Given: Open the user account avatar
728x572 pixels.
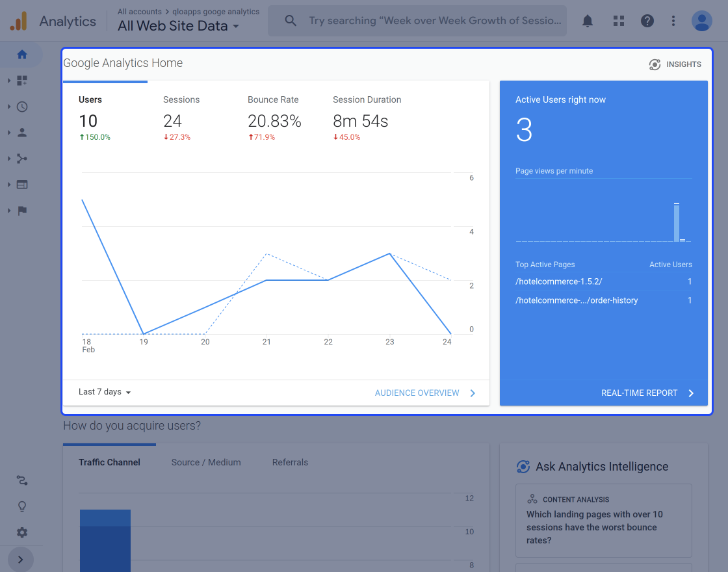Looking at the screenshot, I should pos(701,21).
